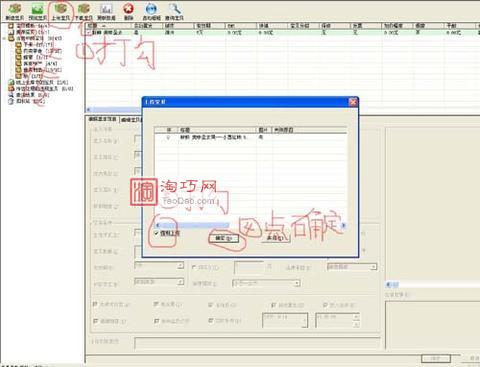Click the OK (确定) button in dialog
The height and width of the screenshot is (367, 480).
(x=223, y=238)
